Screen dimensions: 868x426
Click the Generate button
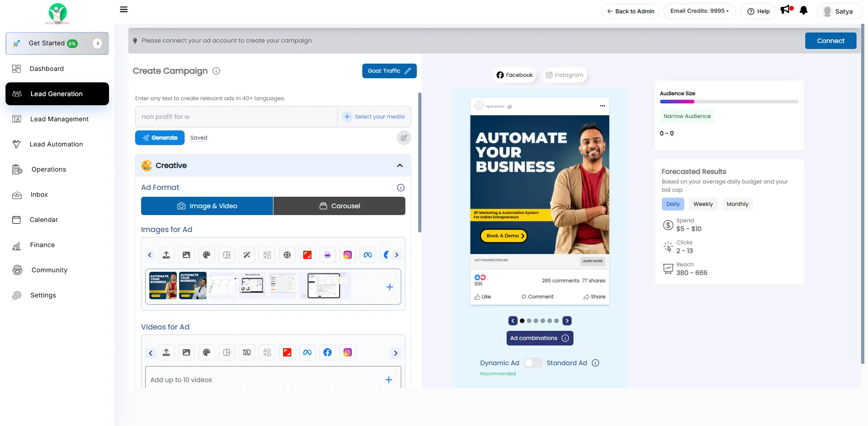click(160, 138)
